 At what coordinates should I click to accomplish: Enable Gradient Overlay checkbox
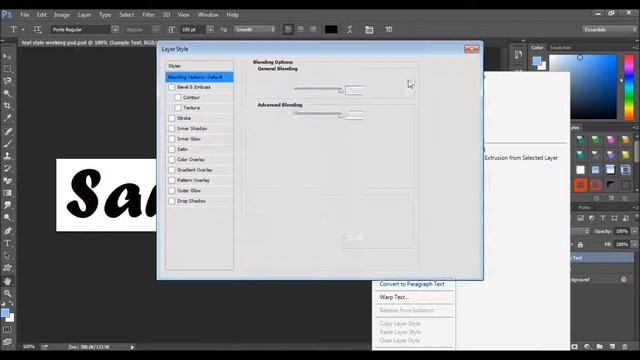(x=171, y=170)
